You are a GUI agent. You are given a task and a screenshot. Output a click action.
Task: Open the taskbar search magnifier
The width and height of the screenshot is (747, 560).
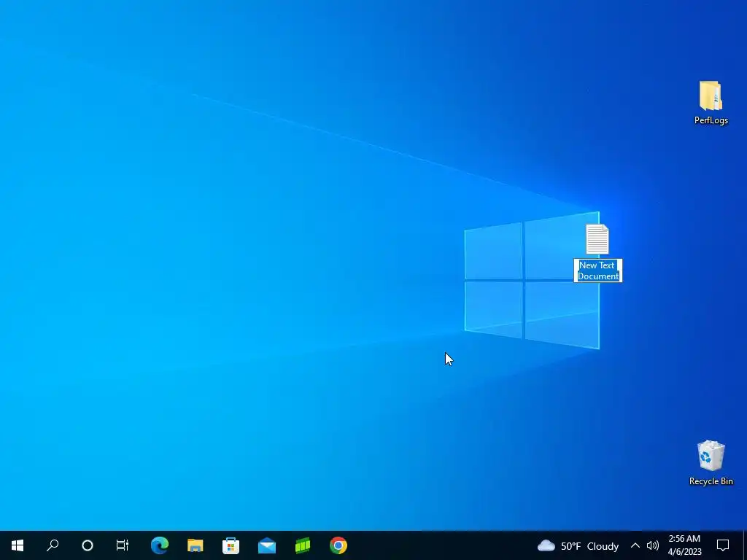pos(53,545)
